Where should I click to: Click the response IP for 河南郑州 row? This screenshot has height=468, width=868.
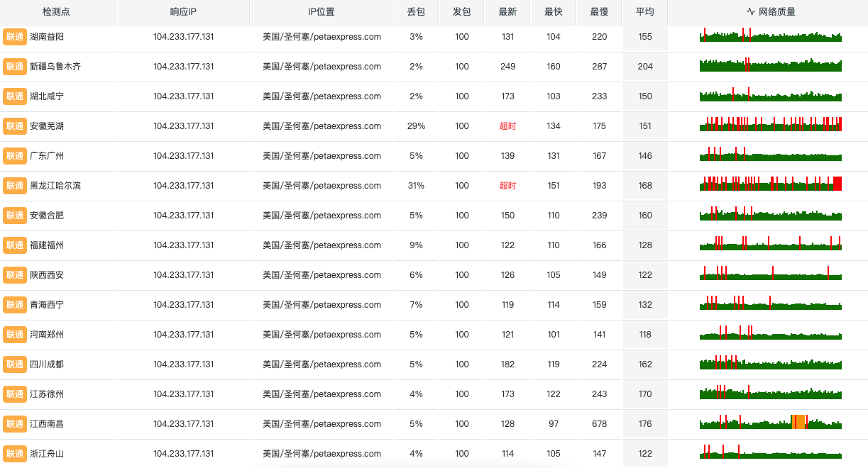coord(183,335)
